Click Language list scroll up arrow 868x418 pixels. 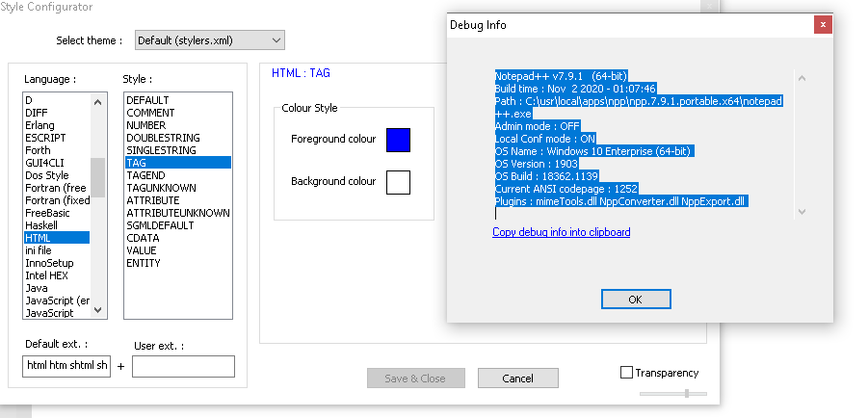point(98,101)
